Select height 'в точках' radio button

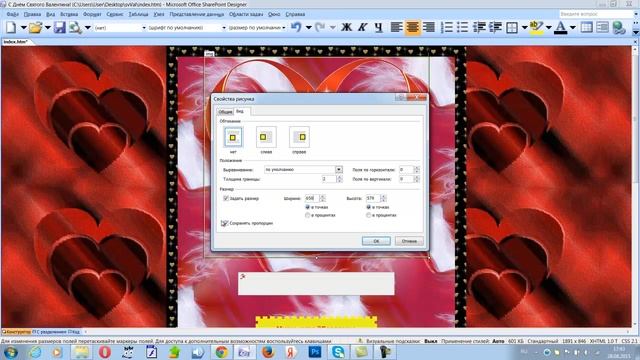point(369,207)
